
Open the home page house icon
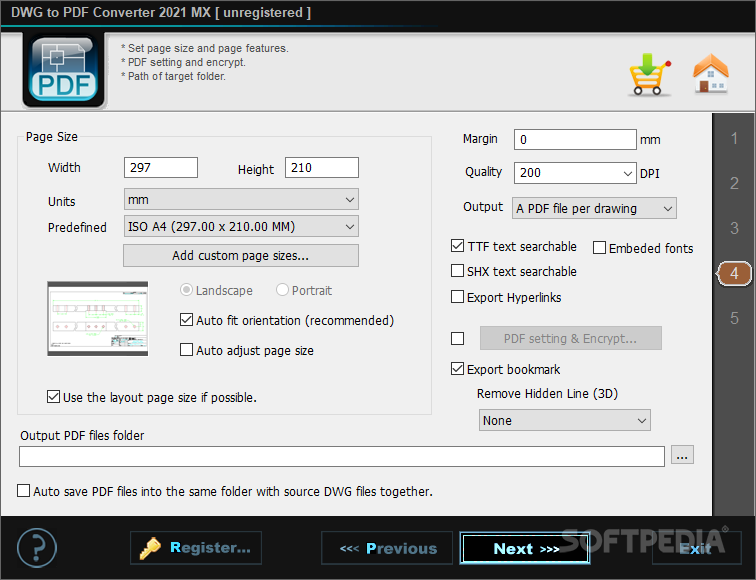tap(711, 73)
